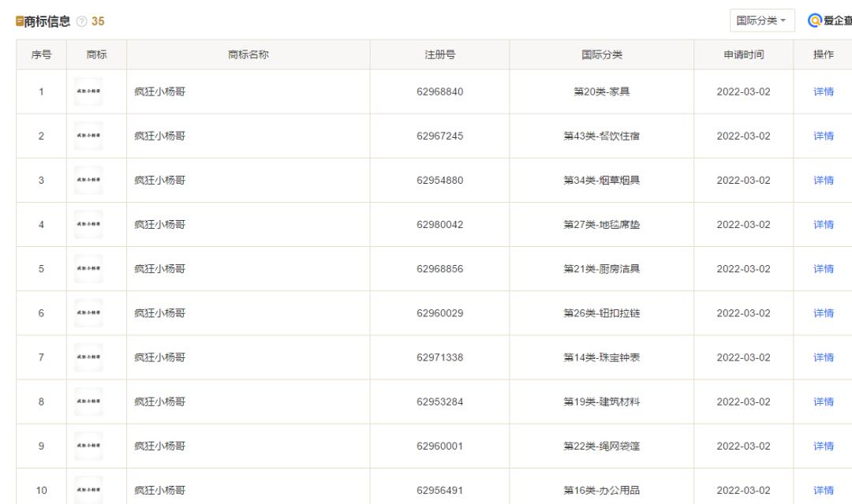
Task: View 详情 for registration 62953284
Action: (x=823, y=401)
